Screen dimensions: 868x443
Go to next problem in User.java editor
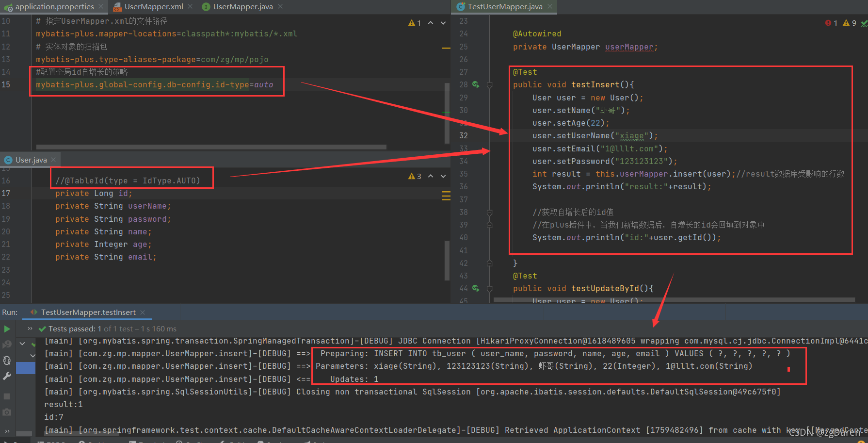[x=443, y=176]
